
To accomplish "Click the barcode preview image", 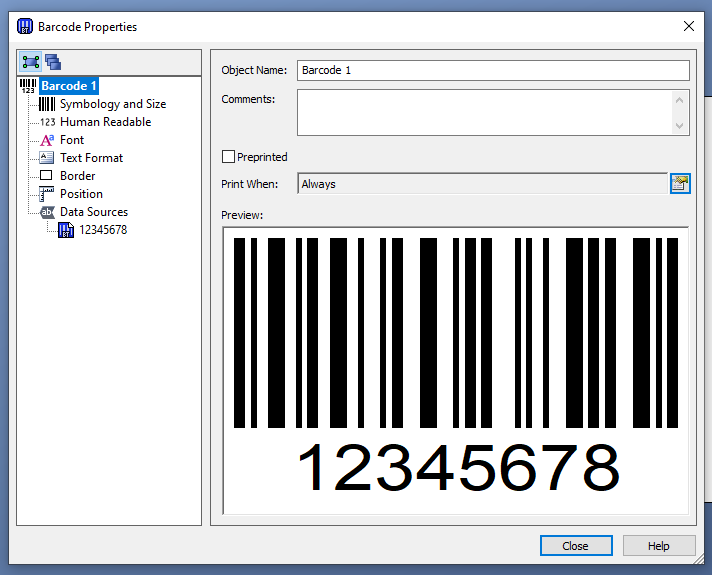I will point(455,371).
